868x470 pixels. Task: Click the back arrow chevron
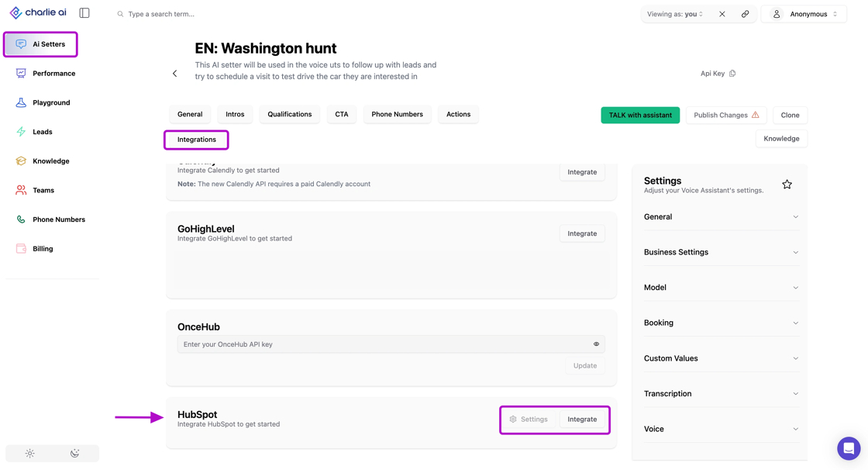pos(175,73)
